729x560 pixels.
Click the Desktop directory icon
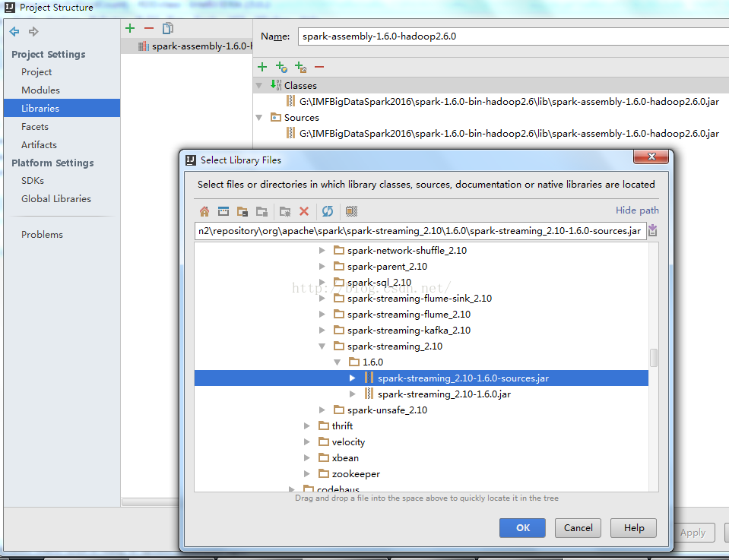click(x=223, y=211)
